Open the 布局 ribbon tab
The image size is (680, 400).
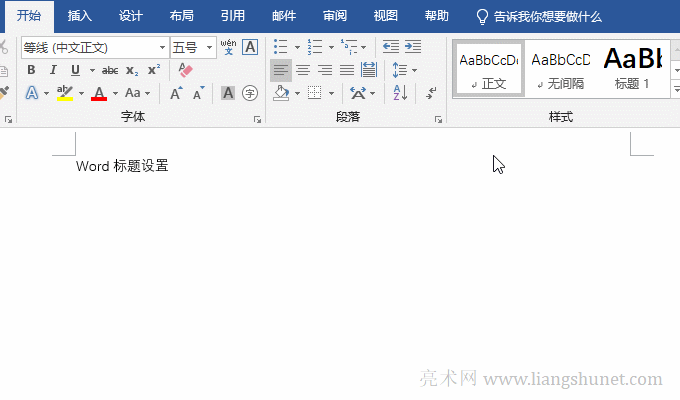click(x=182, y=16)
